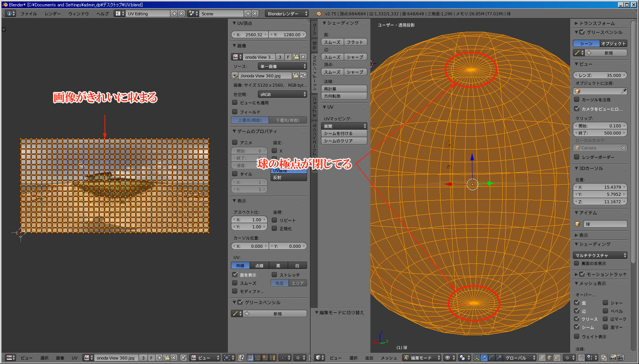
Task: Enable the 'レンダーボーダー' checkbox
Action: point(577,157)
